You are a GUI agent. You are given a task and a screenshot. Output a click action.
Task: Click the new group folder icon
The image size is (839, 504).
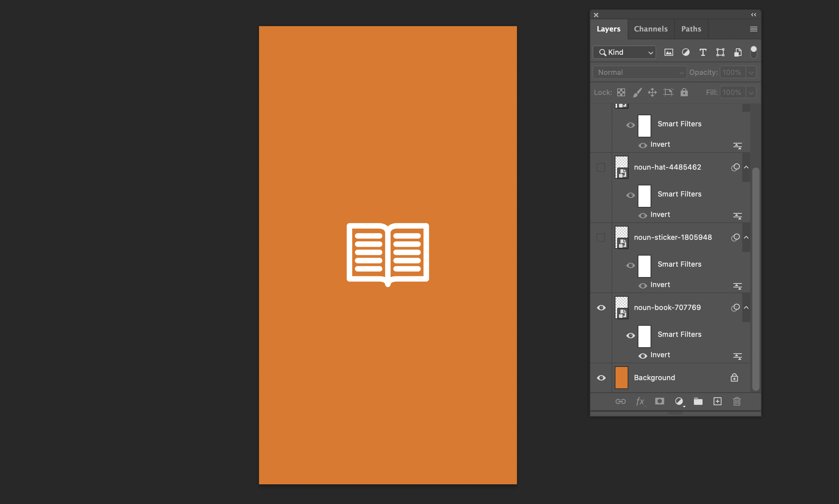point(698,401)
